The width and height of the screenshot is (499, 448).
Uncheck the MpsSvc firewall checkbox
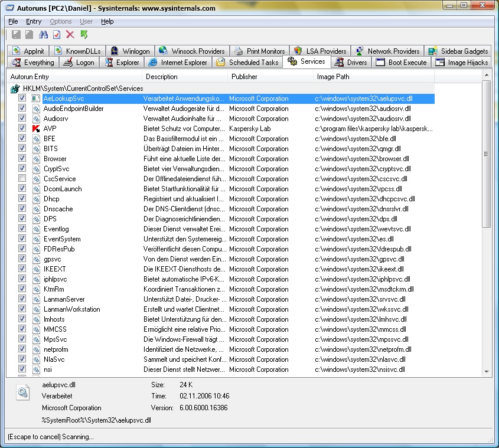[x=22, y=339]
